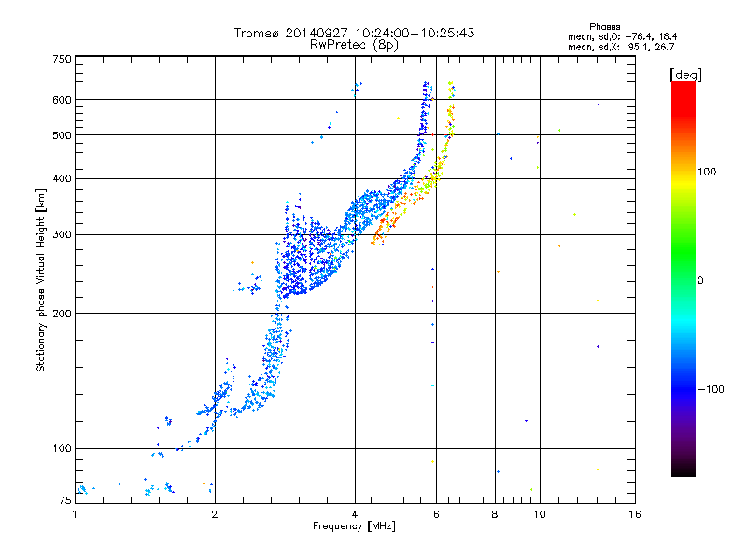Viewport: 747px width, 560px height.
Task: Click the x-axis label 'Frequency [MHz]'
Action: (x=354, y=526)
